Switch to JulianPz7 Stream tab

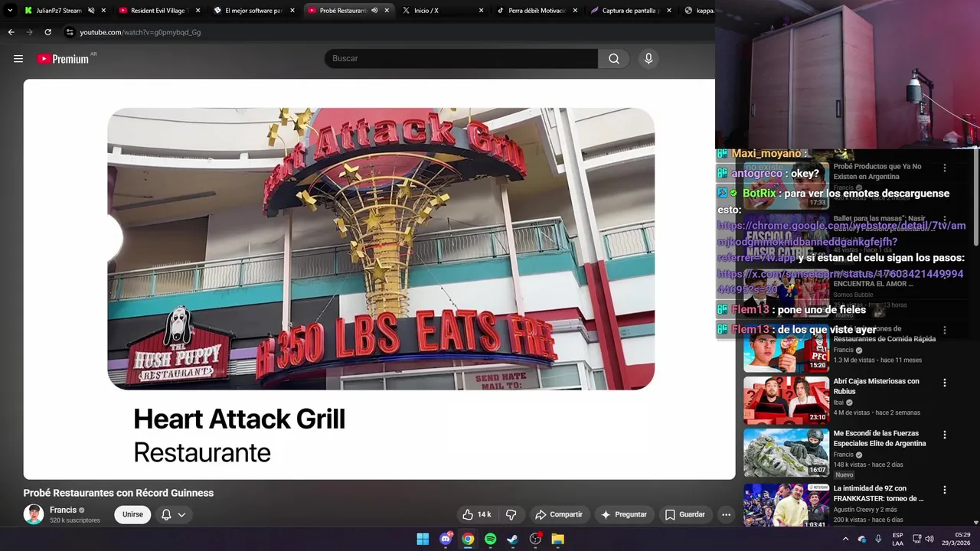[59, 11]
